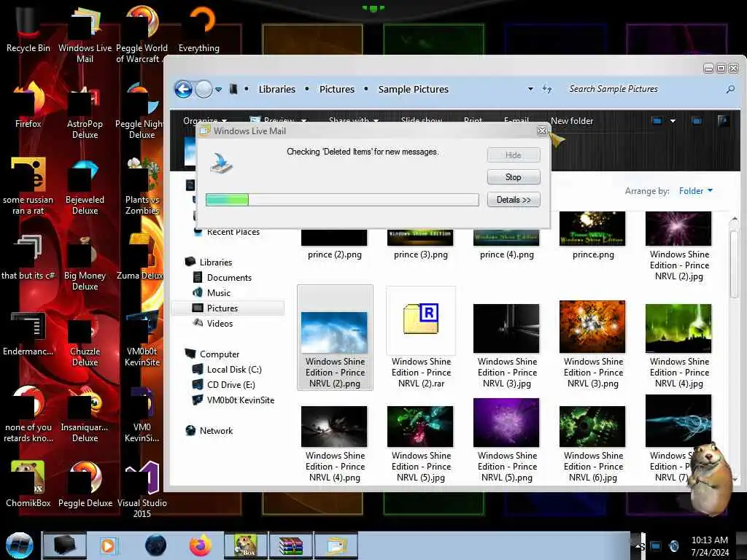The height and width of the screenshot is (560, 747).
Task: Open Bejeweled Deluxe desktop icon
Action: (85, 187)
